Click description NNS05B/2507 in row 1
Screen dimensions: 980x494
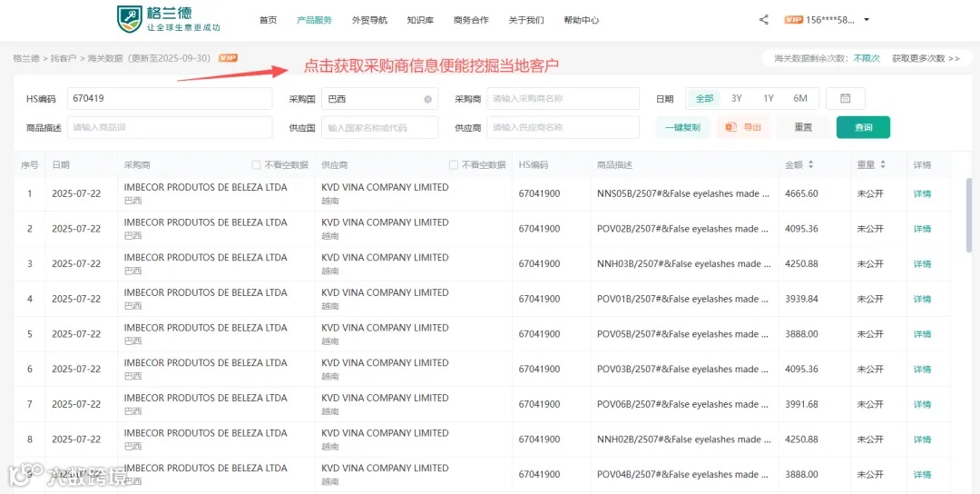[683, 193]
